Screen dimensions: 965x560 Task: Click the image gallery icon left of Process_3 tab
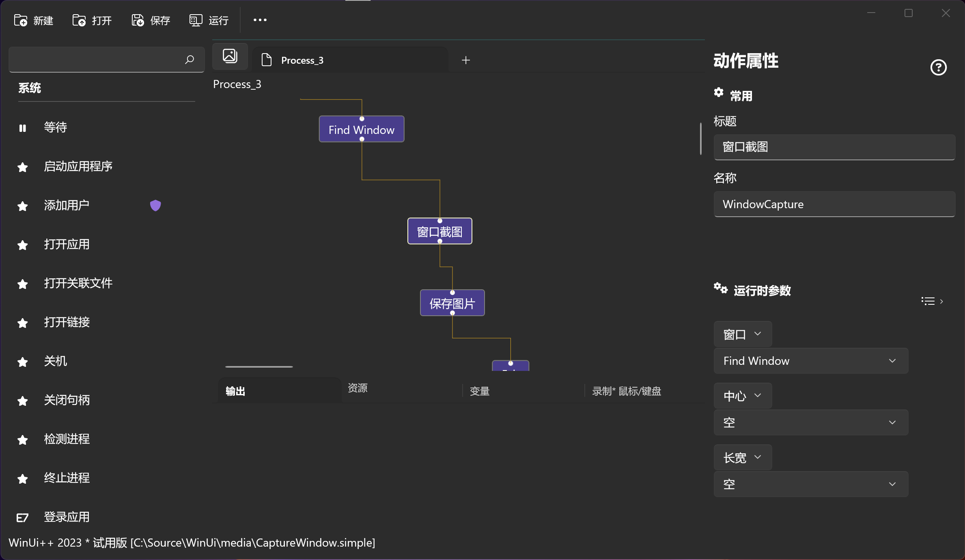[230, 56]
